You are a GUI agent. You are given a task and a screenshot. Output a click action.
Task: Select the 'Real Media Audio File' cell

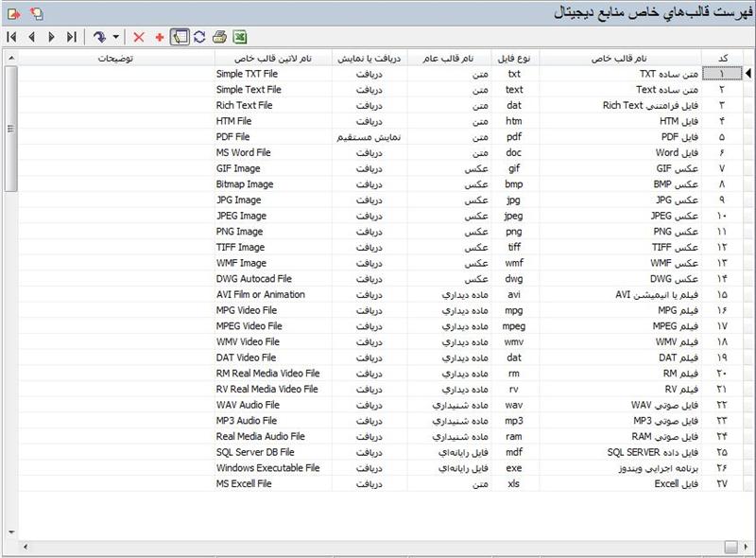273,436
